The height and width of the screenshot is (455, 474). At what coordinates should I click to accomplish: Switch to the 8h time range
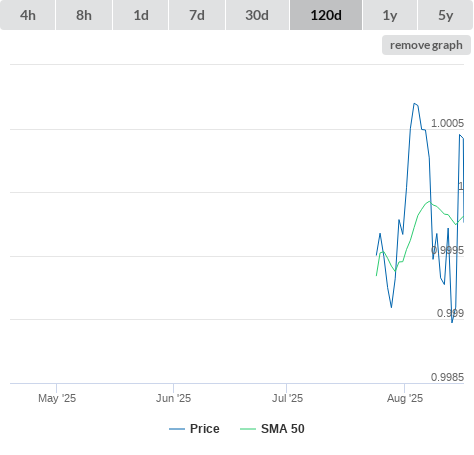[x=84, y=15]
